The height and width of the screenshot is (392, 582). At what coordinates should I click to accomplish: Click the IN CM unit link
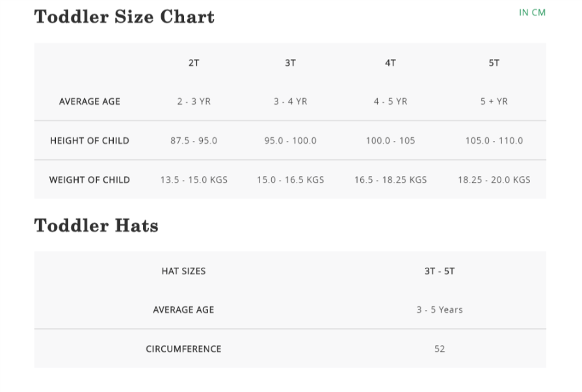(532, 12)
